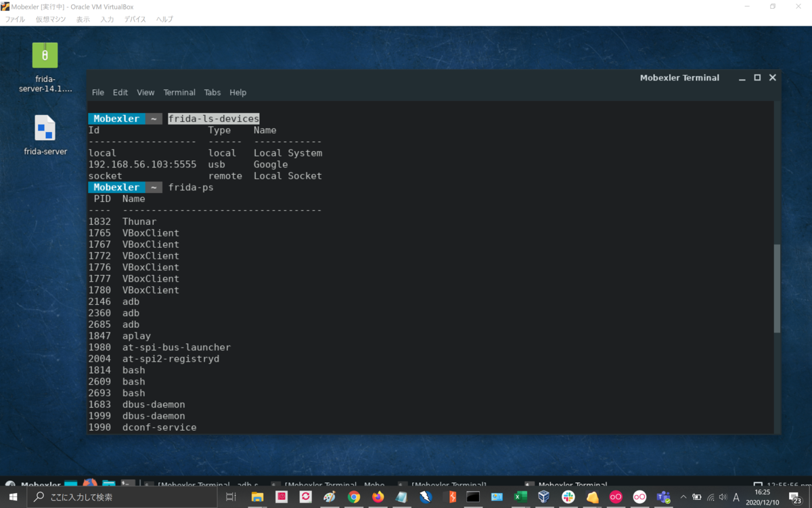Open the Terminal menu in menu bar
The image size is (812, 508).
tap(179, 93)
